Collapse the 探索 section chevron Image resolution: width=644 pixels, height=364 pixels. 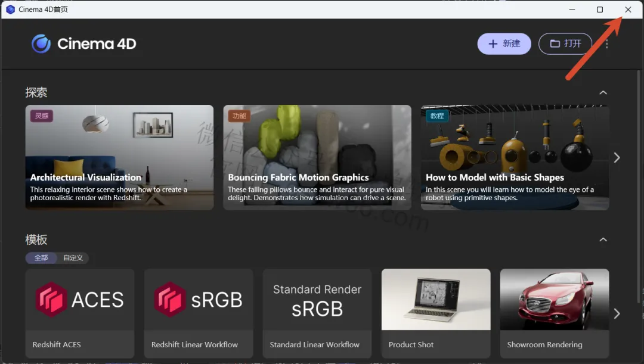point(603,93)
